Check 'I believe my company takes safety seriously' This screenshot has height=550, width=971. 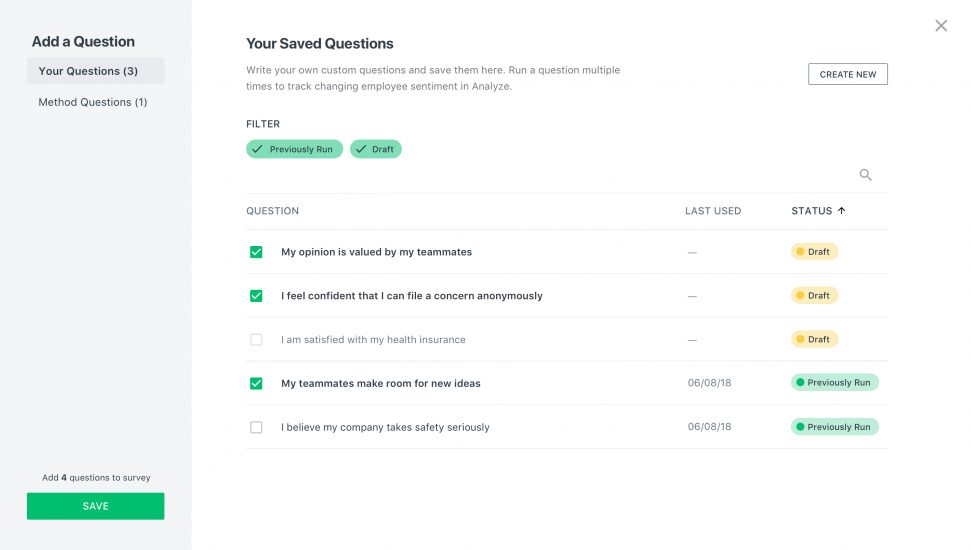coord(256,427)
